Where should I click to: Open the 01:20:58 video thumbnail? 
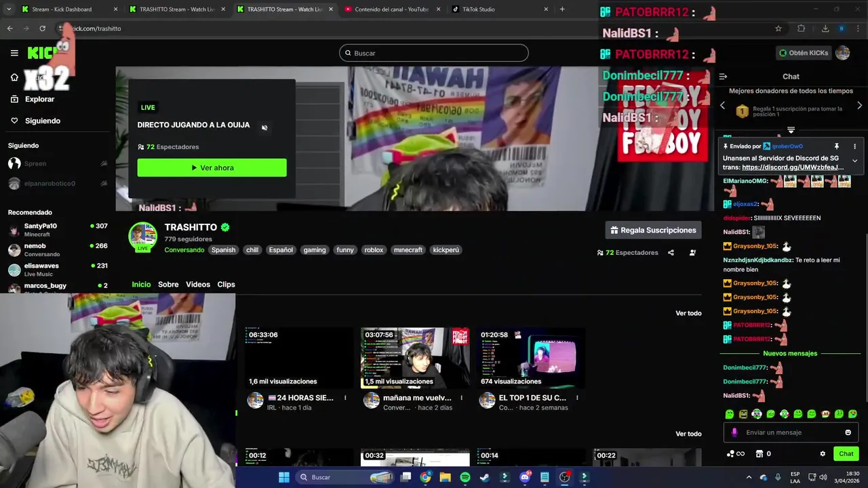click(x=531, y=358)
